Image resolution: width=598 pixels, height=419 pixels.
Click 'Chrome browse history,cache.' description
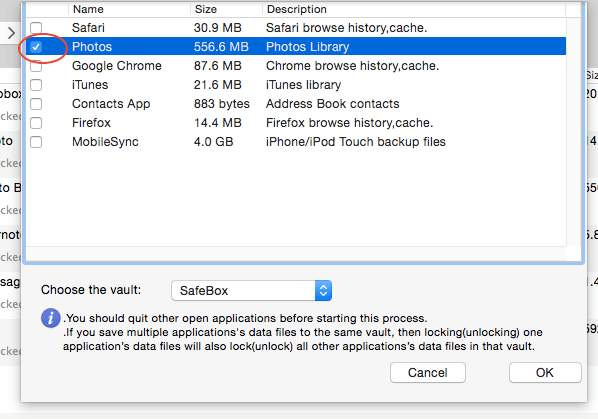[352, 66]
